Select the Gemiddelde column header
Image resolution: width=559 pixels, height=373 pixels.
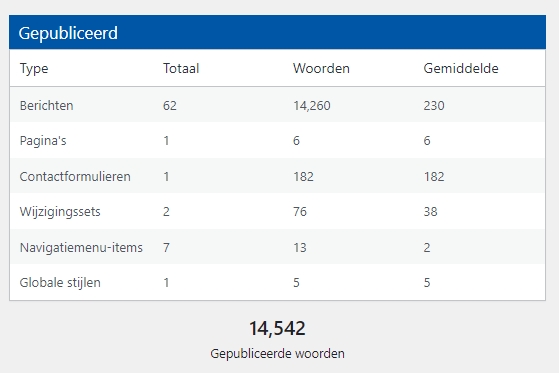tap(461, 68)
